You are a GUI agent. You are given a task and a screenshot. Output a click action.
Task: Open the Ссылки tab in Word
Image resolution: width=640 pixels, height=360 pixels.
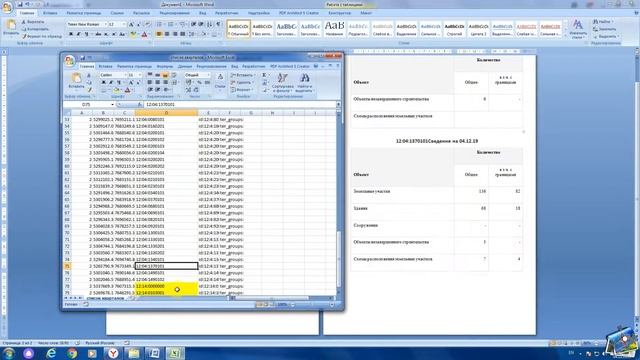(x=117, y=13)
